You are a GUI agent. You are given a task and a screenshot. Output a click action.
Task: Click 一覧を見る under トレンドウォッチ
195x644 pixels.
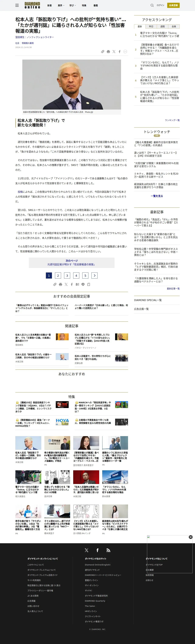pos(157,196)
